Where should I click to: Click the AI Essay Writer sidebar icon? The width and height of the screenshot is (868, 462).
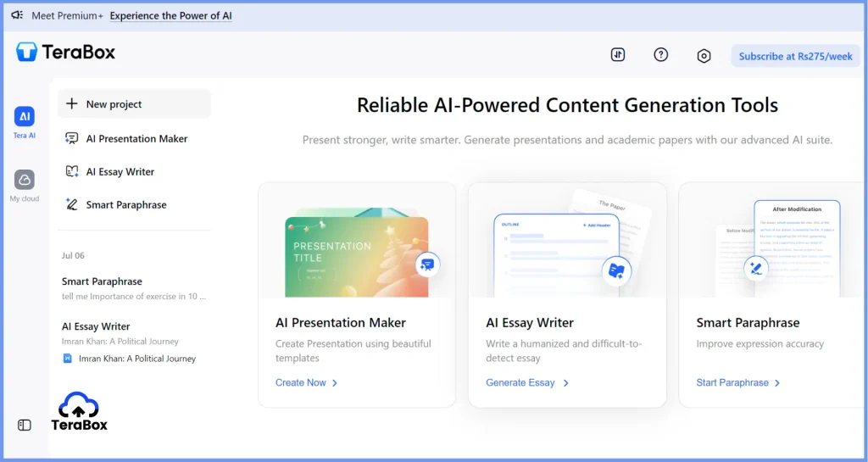(x=72, y=171)
